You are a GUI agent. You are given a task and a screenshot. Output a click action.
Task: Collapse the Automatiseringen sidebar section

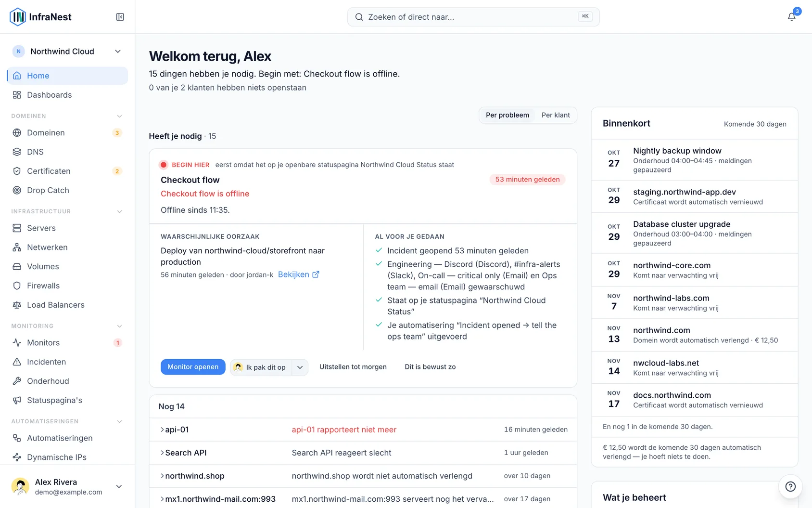coord(120,421)
